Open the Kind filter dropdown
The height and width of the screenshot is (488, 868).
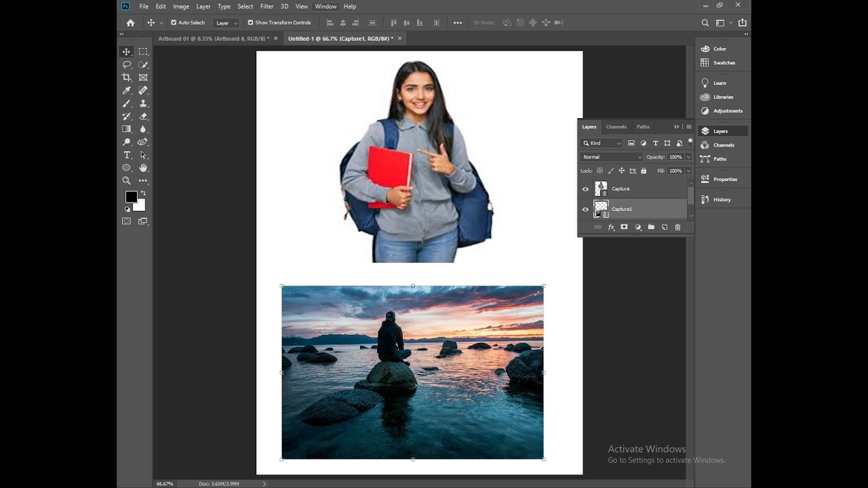(601, 143)
